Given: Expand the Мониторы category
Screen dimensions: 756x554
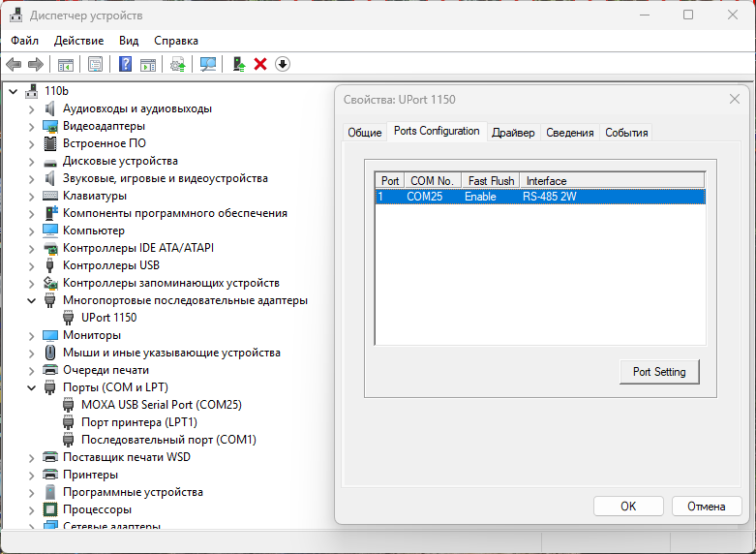Looking at the screenshot, I should coord(31,335).
